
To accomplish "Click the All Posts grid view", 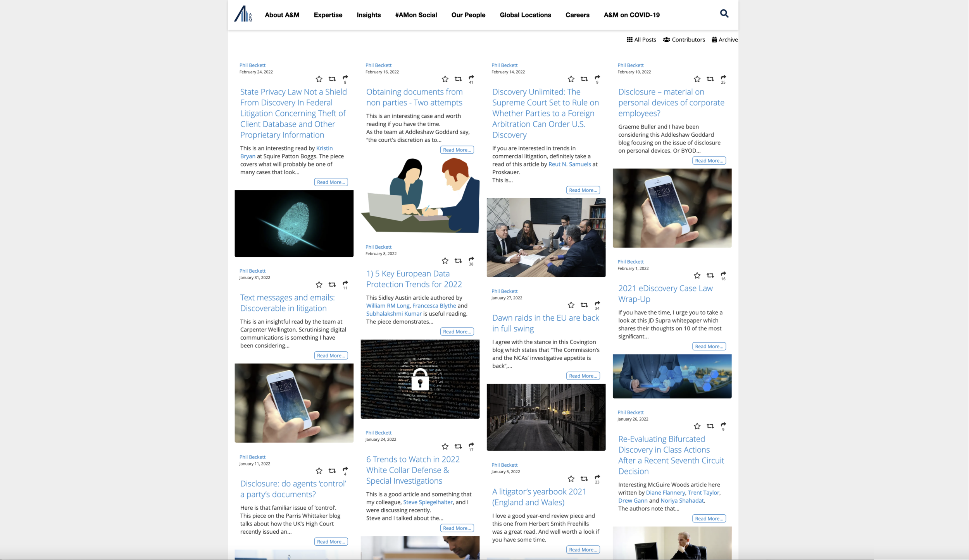I will point(641,40).
